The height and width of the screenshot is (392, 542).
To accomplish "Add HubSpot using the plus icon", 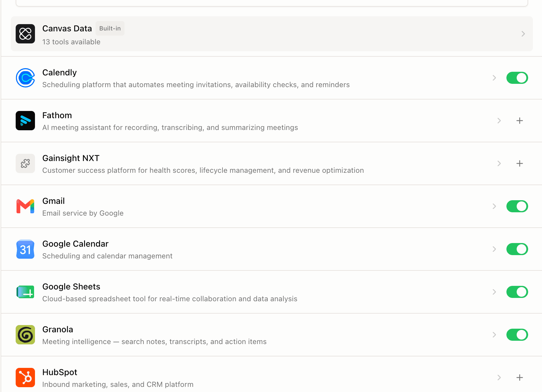I will click(x=520, y=378).
